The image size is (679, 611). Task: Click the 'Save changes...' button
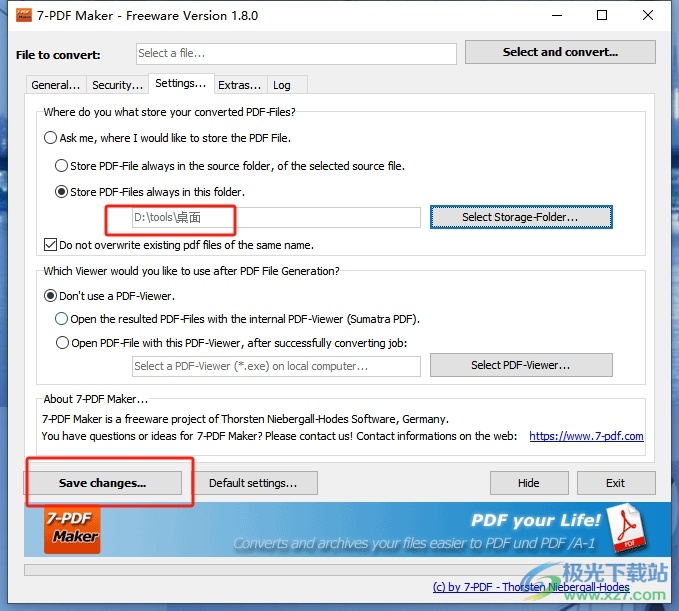click(x=103, y=483)
